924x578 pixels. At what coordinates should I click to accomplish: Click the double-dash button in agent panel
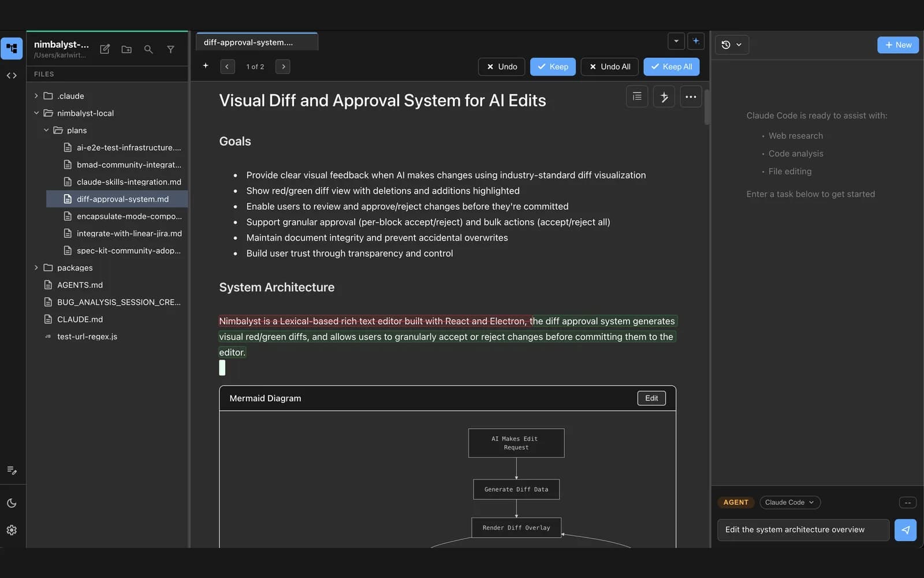click(x=908, y=503)
